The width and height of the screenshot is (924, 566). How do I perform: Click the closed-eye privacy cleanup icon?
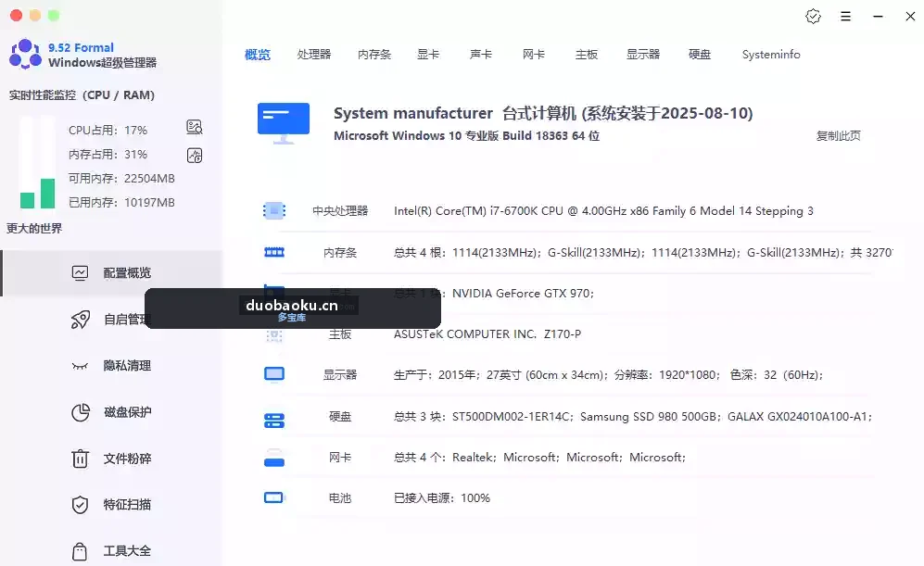coord(80,366)
